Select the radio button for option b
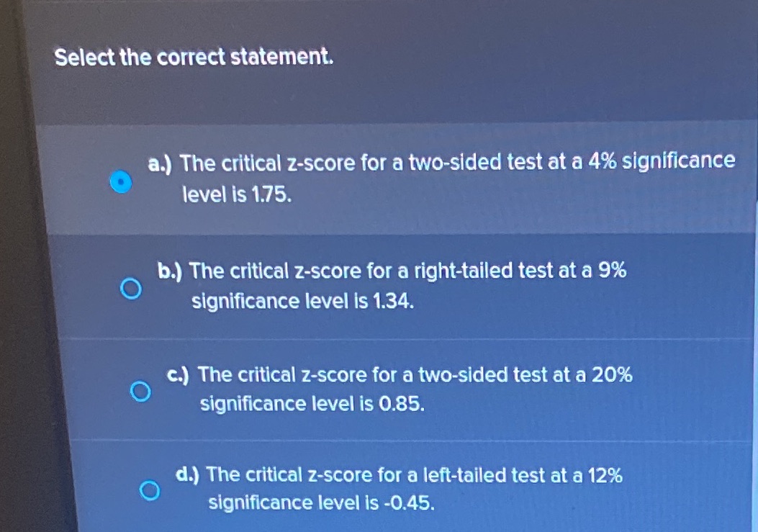The image size is (758, 532). tap(131, 289)
